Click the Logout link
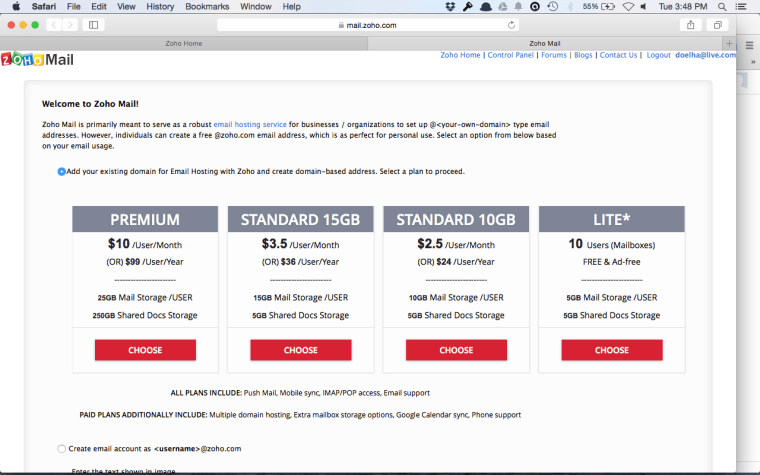This screenshot has height=475, width=760. pos(658,55)
